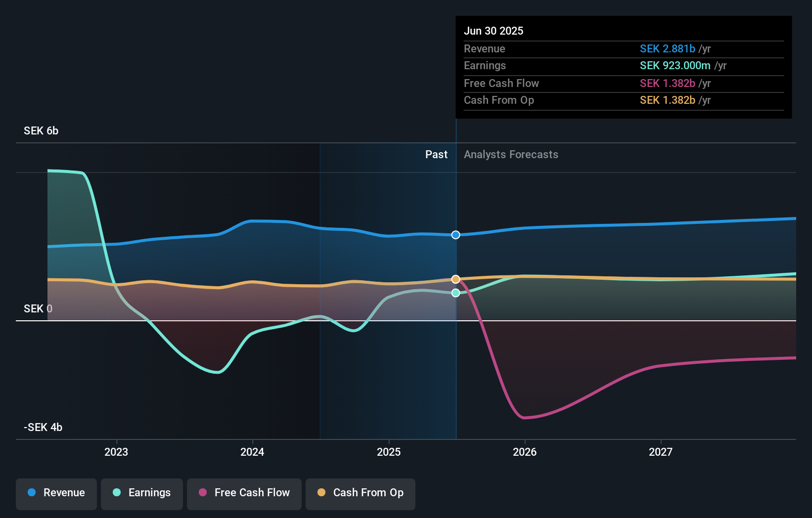Toggle the Free Cash Flow legend button

point(244,494)
